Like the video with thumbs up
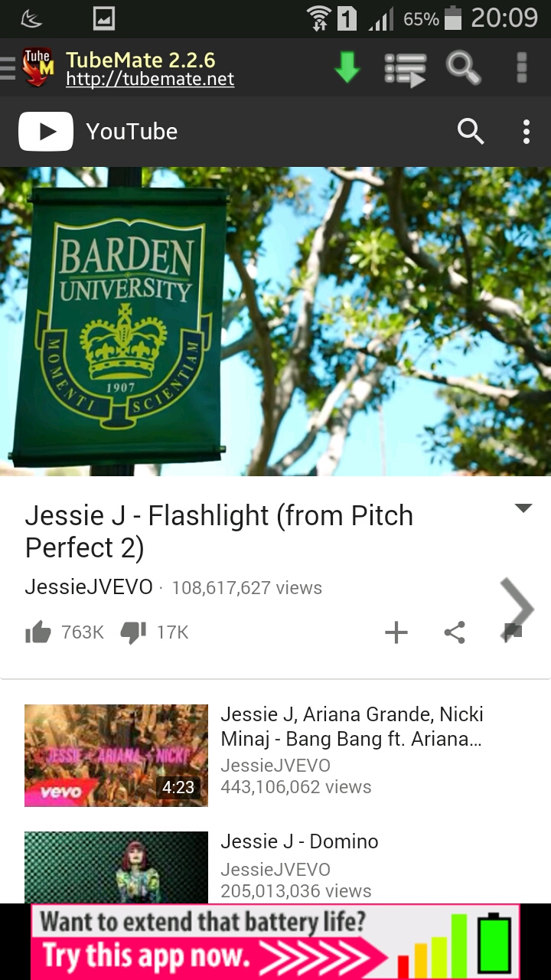The height and width of the screenshot is (980, 551). tap(38, 632)
